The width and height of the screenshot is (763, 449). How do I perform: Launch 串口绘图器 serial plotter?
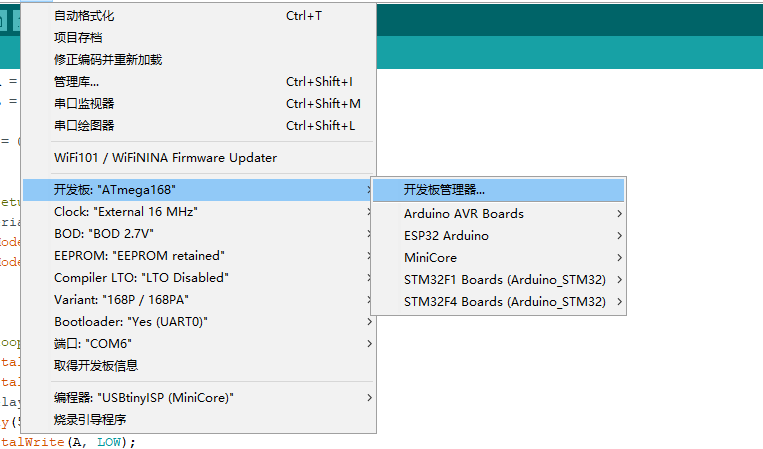84,126
